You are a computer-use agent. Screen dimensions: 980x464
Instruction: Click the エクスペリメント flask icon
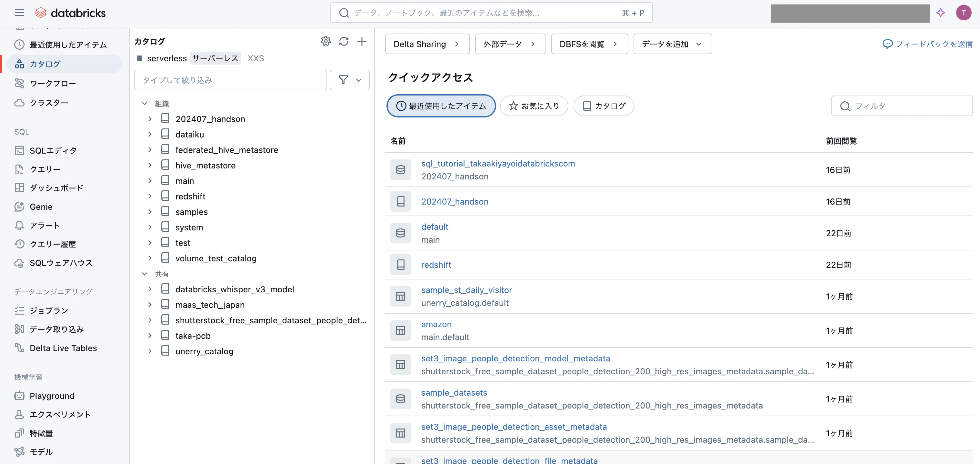pos(19,415)
